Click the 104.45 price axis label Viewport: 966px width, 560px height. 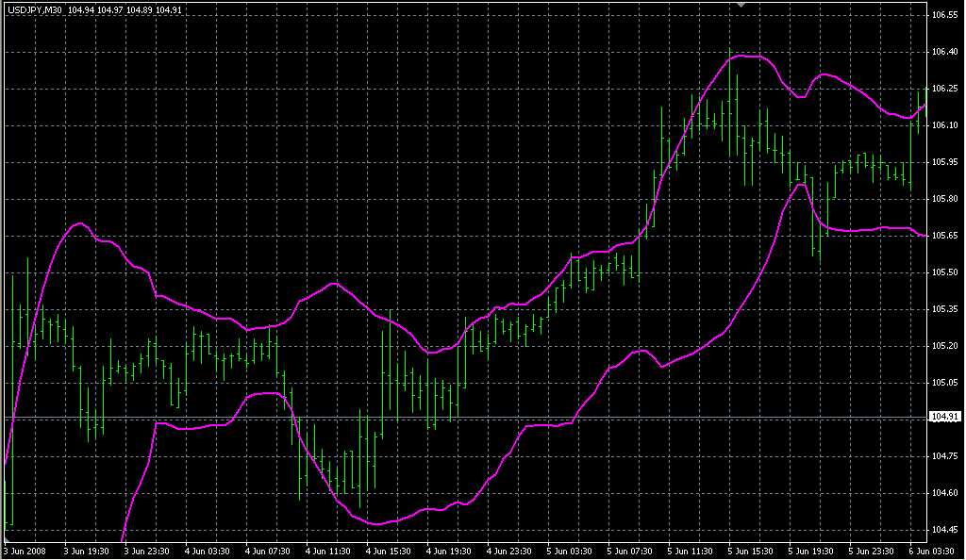944,529
